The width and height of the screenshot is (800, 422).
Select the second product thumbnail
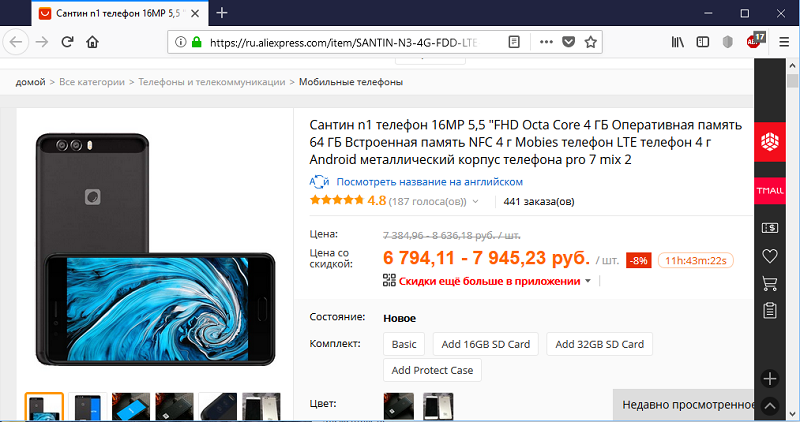87,407
